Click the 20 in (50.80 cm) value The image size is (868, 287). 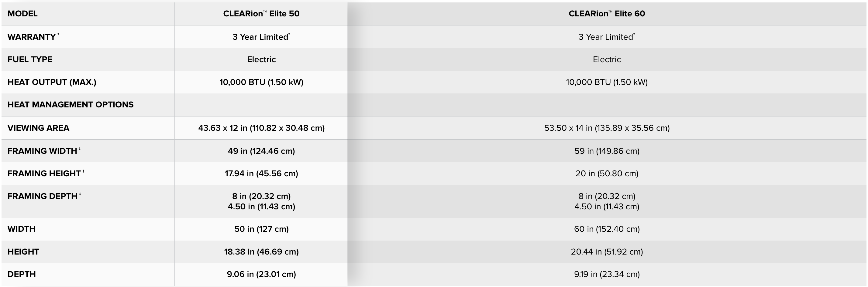(x=607, y=173)
